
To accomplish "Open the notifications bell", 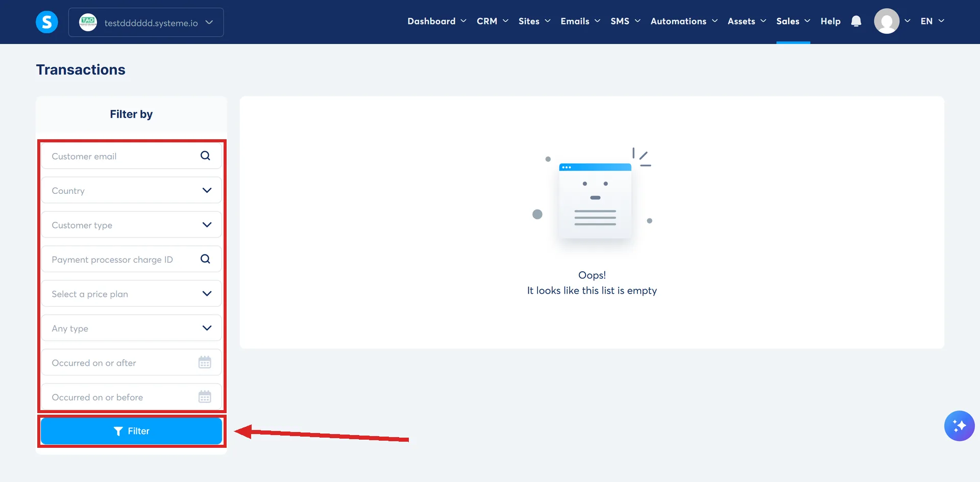I will tap(856, 21).
